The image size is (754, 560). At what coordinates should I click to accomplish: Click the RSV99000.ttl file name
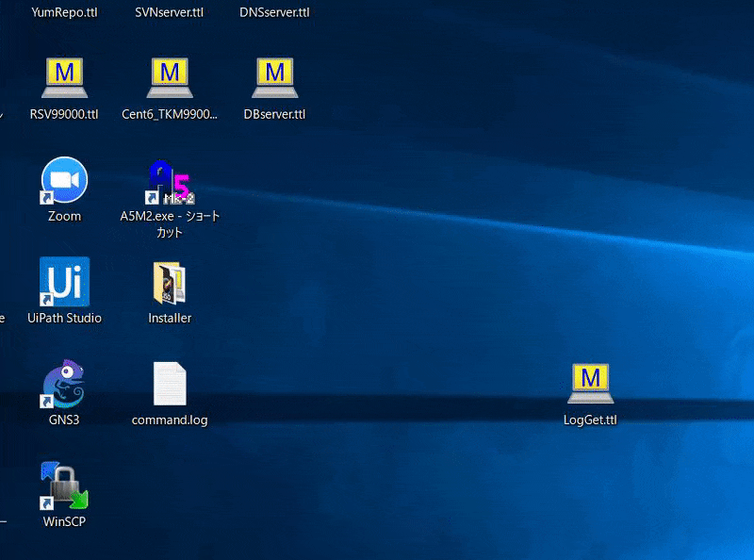pyautogui.click(x=64, y=114)
